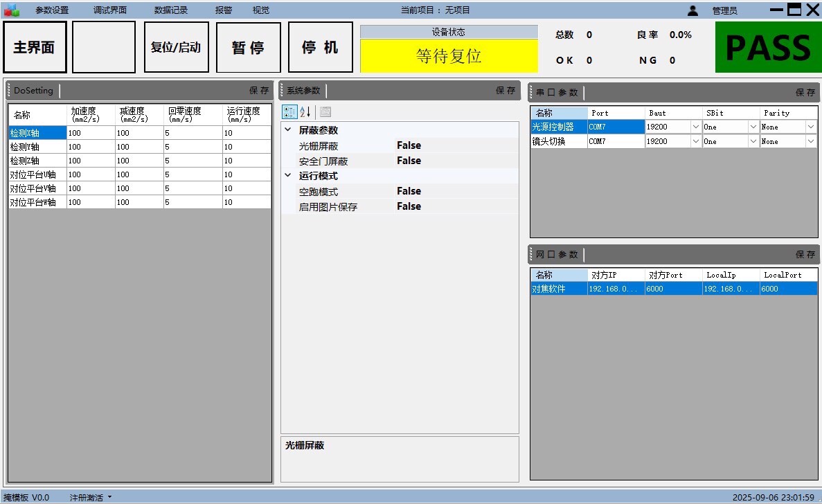
Task: Open SBit dropdown for 光源控制器
Action: pyautogui.click(x=753, y=127)
